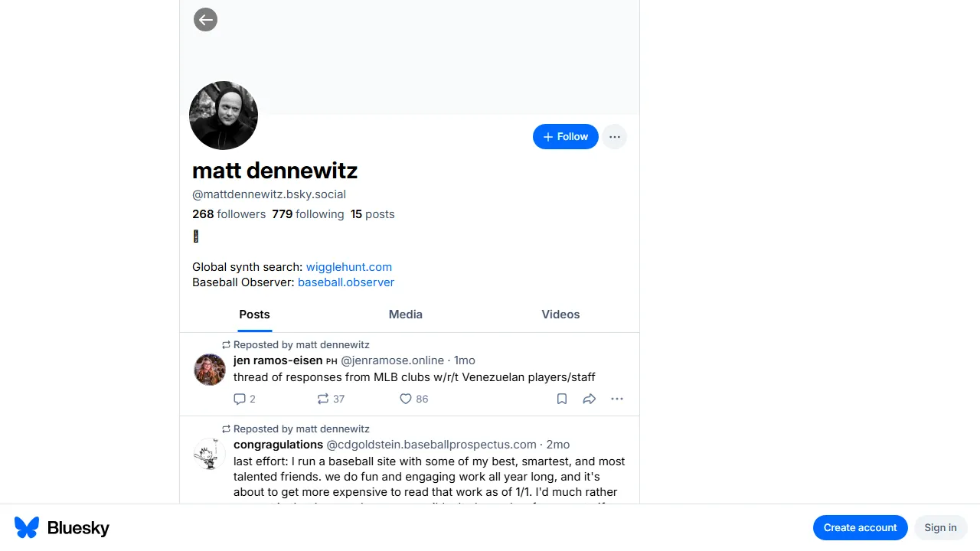Click the back arrow to go back
Image resolution: width=980 pixels, height=551 pixels.
[x=204, y=19]
